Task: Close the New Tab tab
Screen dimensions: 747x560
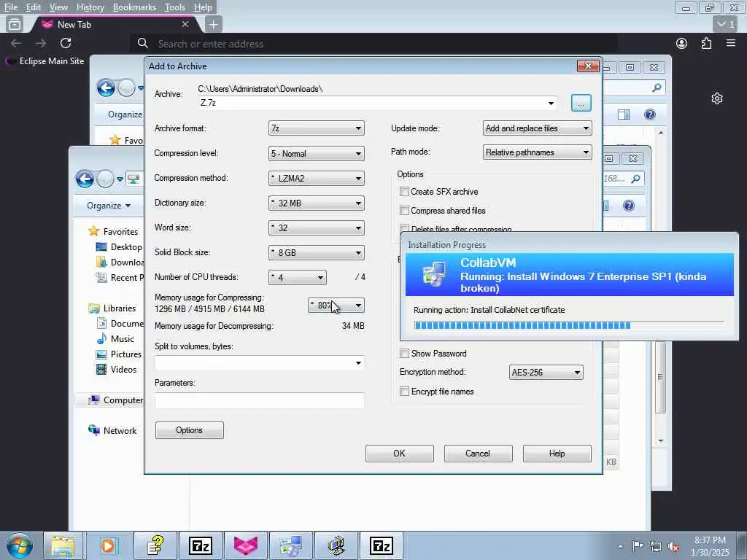Action: [x=185, y=24]
